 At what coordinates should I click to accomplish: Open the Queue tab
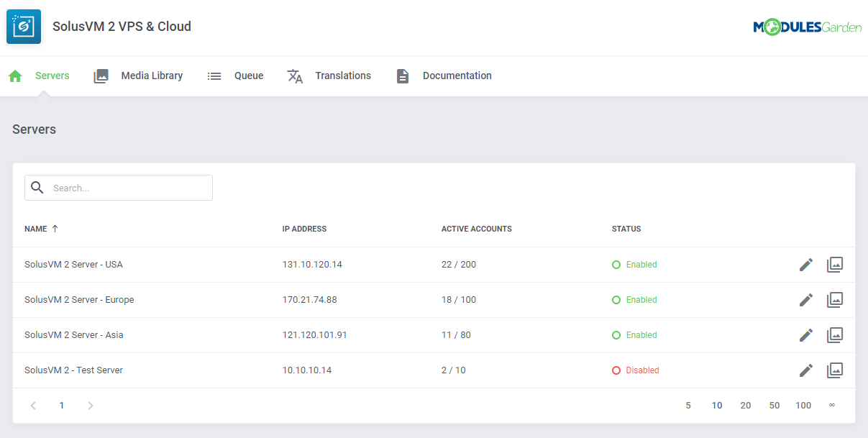tap(249, 76)
